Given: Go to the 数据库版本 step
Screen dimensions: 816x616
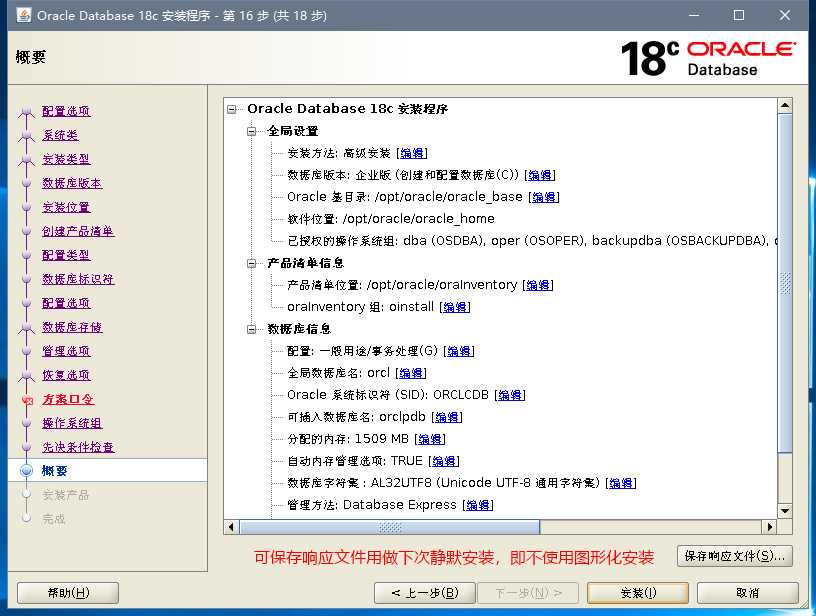Looking at the screenshot, I should 72,183.
